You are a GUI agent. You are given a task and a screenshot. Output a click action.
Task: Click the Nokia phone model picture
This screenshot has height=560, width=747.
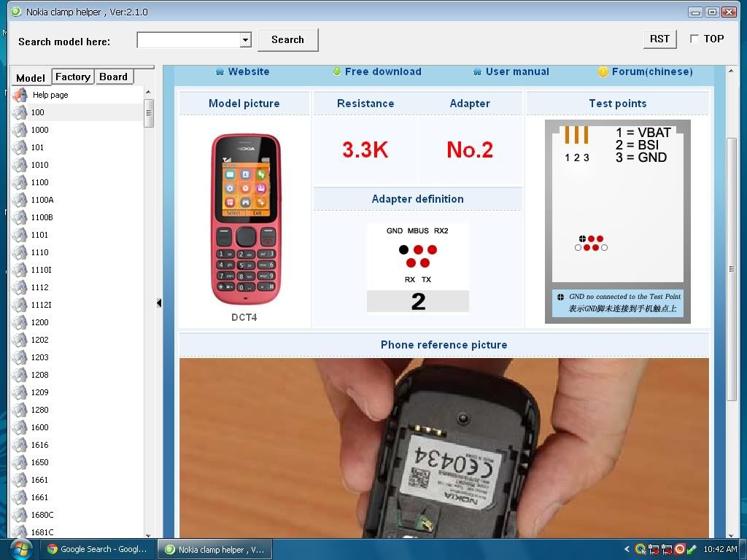246,219
